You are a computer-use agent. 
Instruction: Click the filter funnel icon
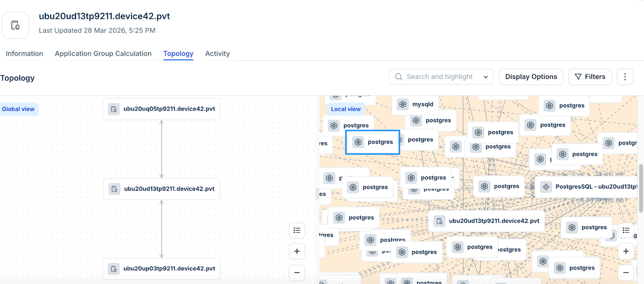[578, 77]
